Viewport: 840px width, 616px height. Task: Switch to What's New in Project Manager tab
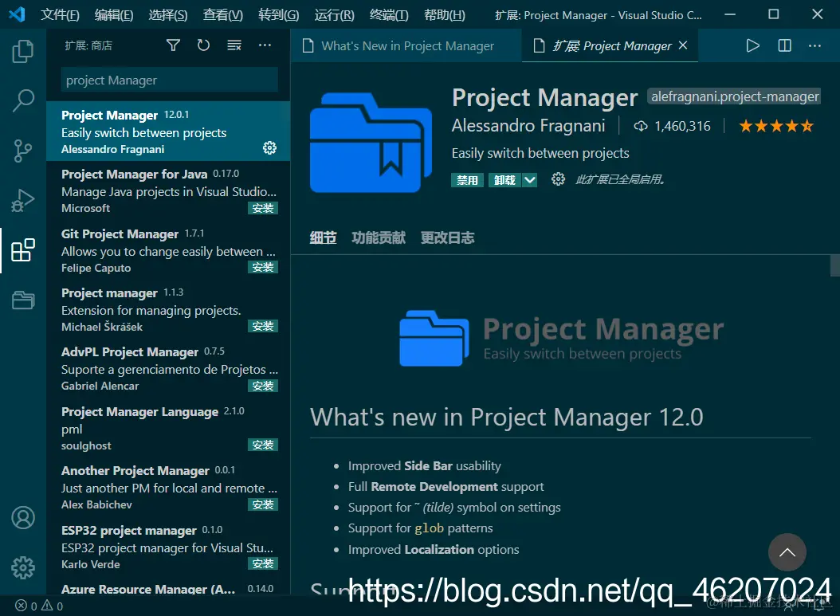pyautogui.click(x=406, y=46)
